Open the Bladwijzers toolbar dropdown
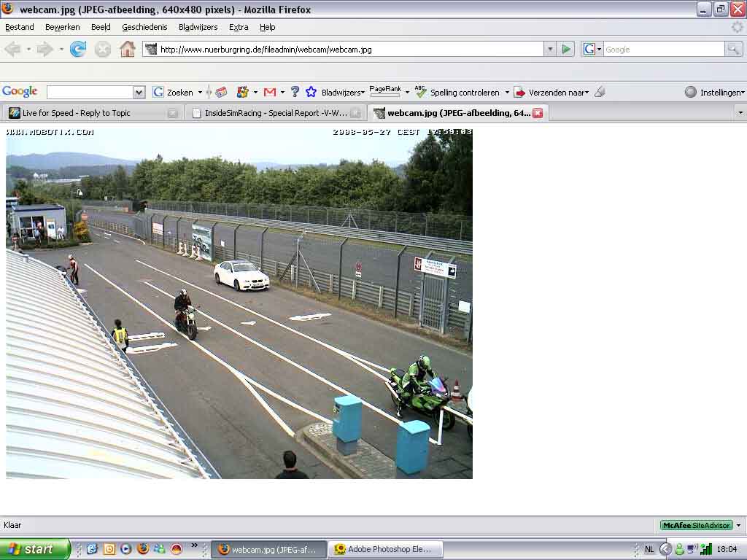 pyautogui.click(x=343, y=93)
